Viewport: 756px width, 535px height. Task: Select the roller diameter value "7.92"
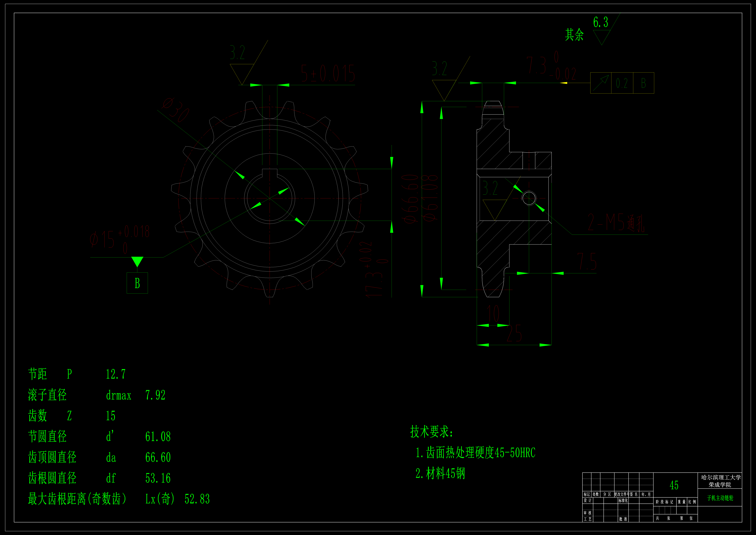[x=155, y=395]
